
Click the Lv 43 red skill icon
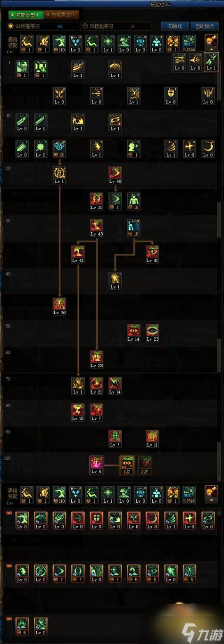click(97, 228)
